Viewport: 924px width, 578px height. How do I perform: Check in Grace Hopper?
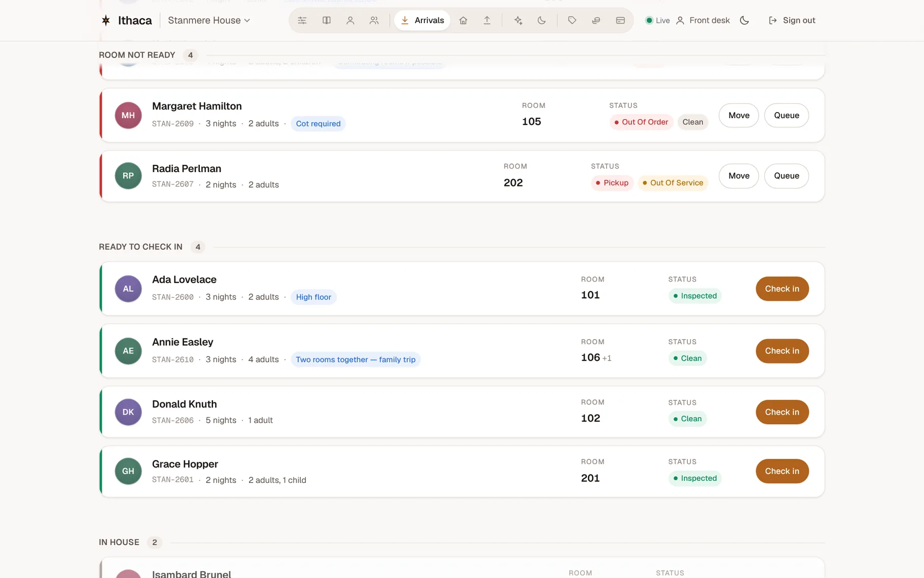(782, 471)
